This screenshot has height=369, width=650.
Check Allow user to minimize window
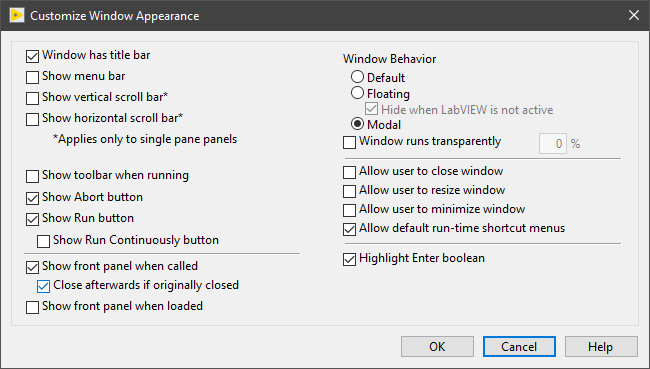pos(349,210)
